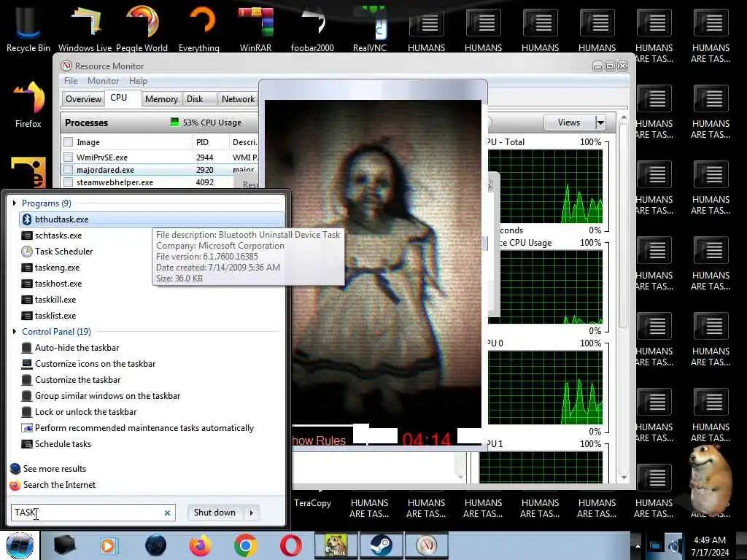Click Windows Start orb

point(20,545)
